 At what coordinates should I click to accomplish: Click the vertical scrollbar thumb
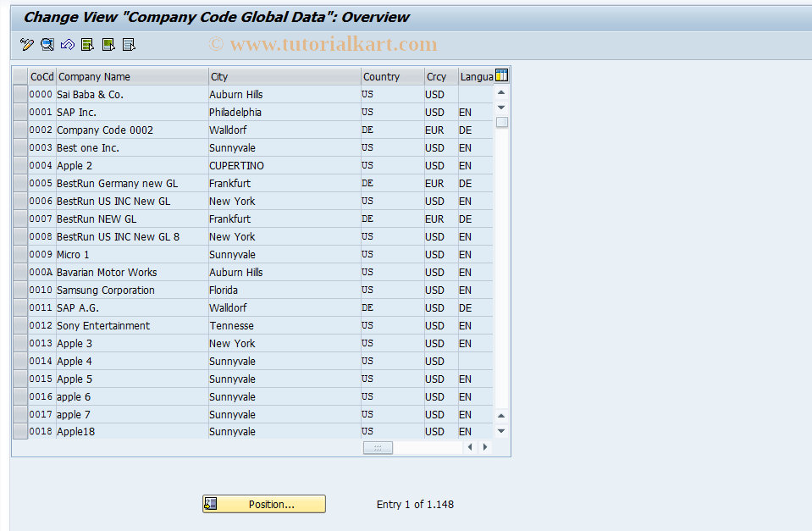(502, 122)
